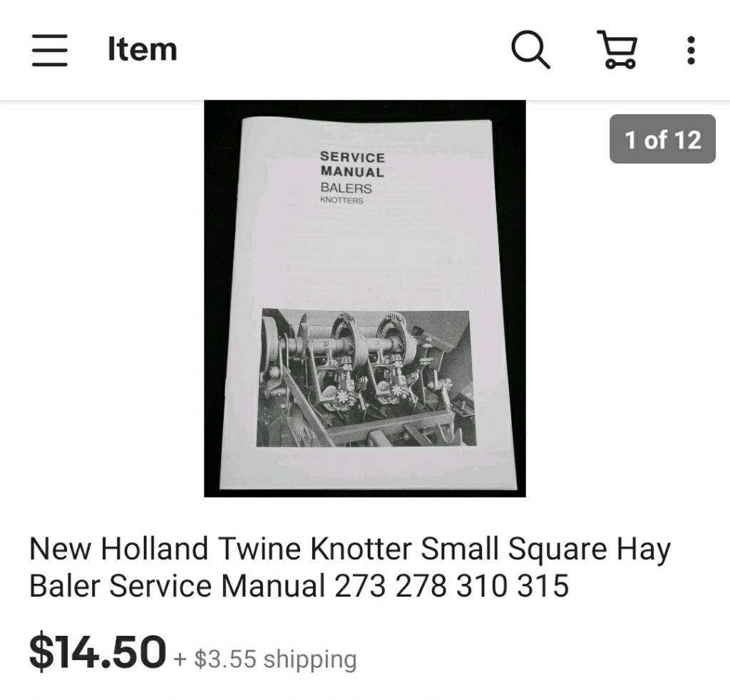Click the knotter mechanism picture on cover

coord(366,378)
